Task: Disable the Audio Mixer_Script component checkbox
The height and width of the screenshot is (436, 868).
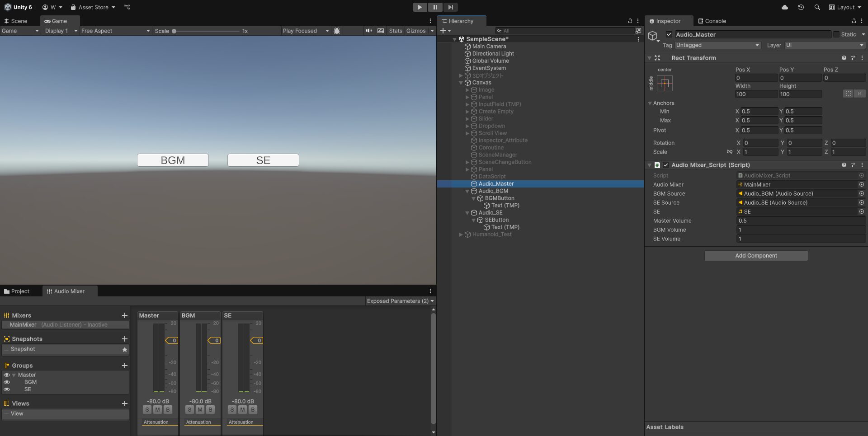Action: point(666,165)
